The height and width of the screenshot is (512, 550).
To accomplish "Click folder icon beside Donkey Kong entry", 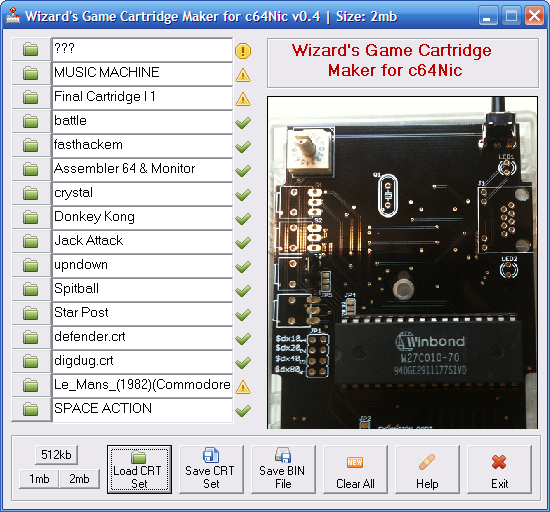I will pos(31,217).
